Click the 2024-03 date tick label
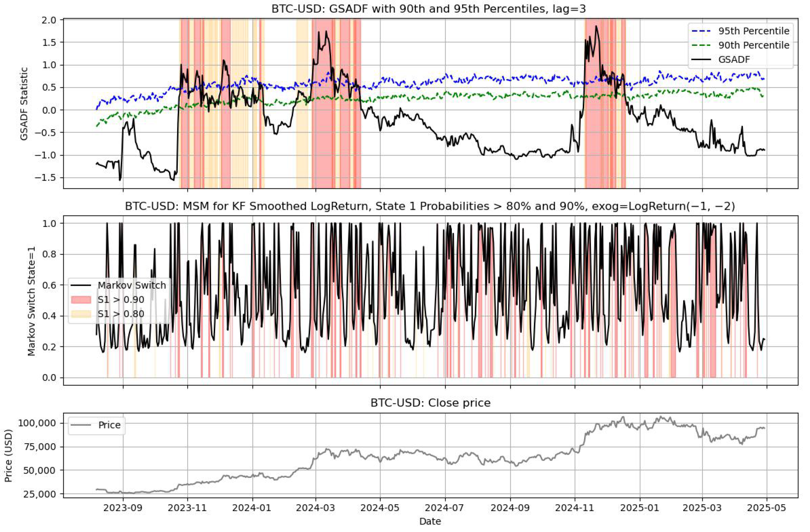This screenshot has width=810, height=532. 316,508
